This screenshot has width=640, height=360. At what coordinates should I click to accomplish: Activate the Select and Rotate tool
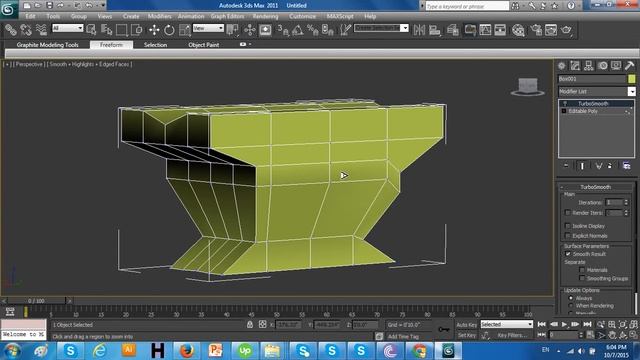click(169, 30)
